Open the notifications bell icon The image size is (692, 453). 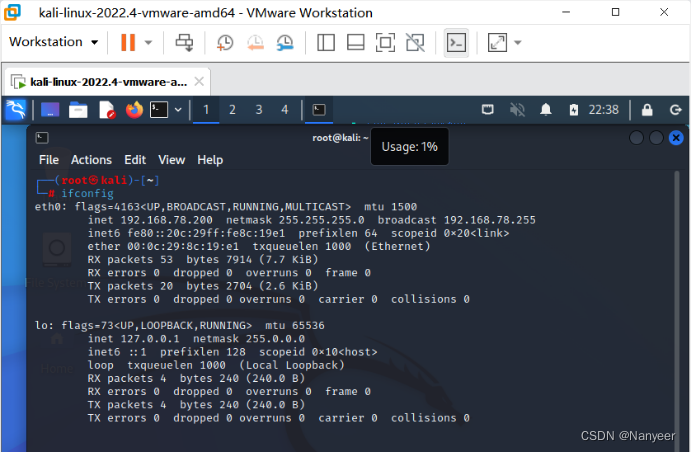[546, 109]
